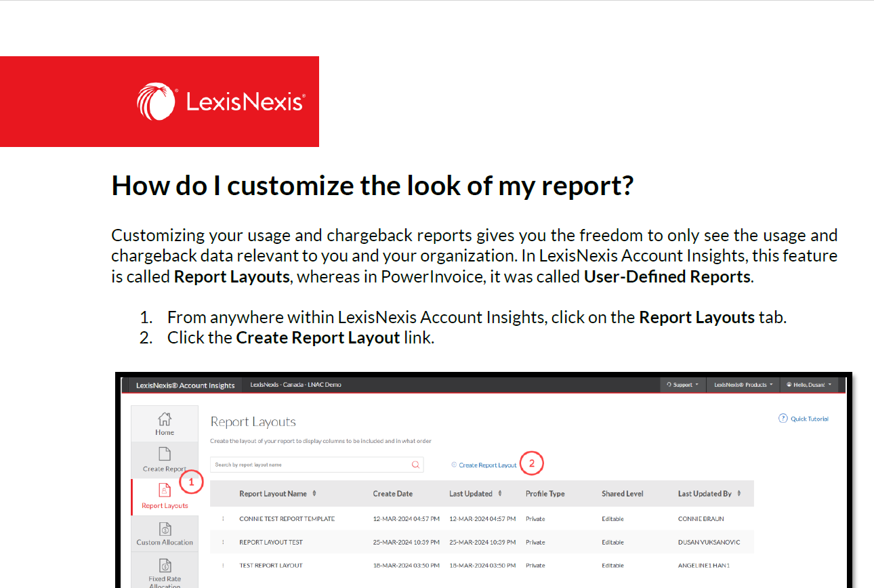The height and width of the screenshot is (588, 874).
Task: Click the Profile Type column header
Action: tap(545, 494)
